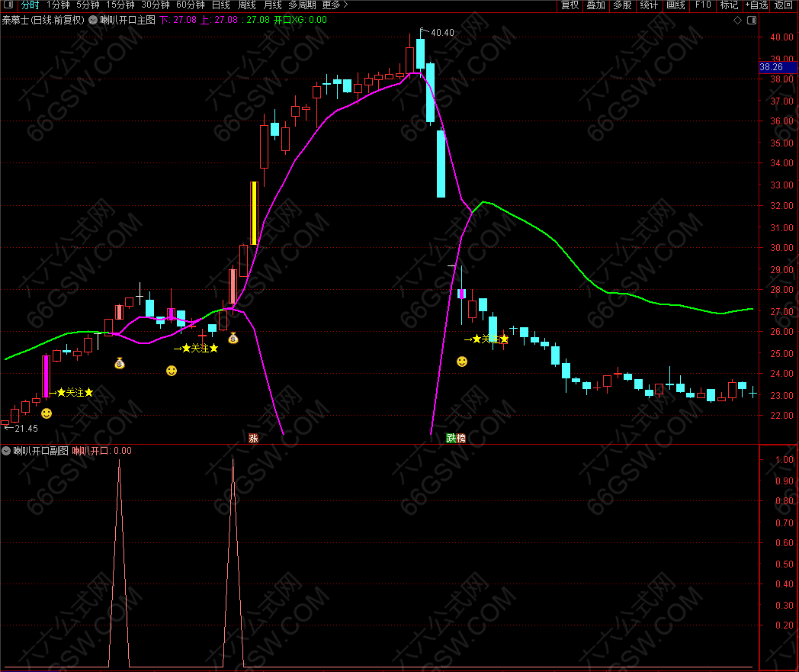Switch to 周线 weekly chart
Screen dimensions: 799x672
click(246, 5)
